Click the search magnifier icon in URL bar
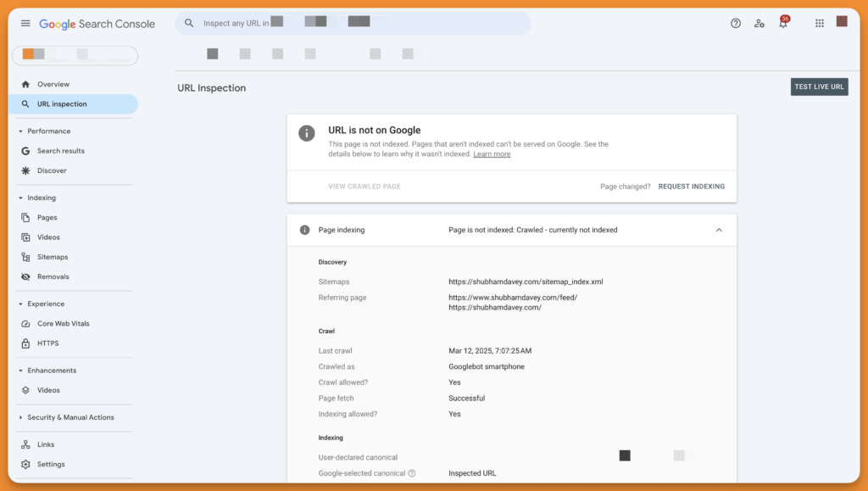Viewport: 868px width, 491px height. click(189, 23)
